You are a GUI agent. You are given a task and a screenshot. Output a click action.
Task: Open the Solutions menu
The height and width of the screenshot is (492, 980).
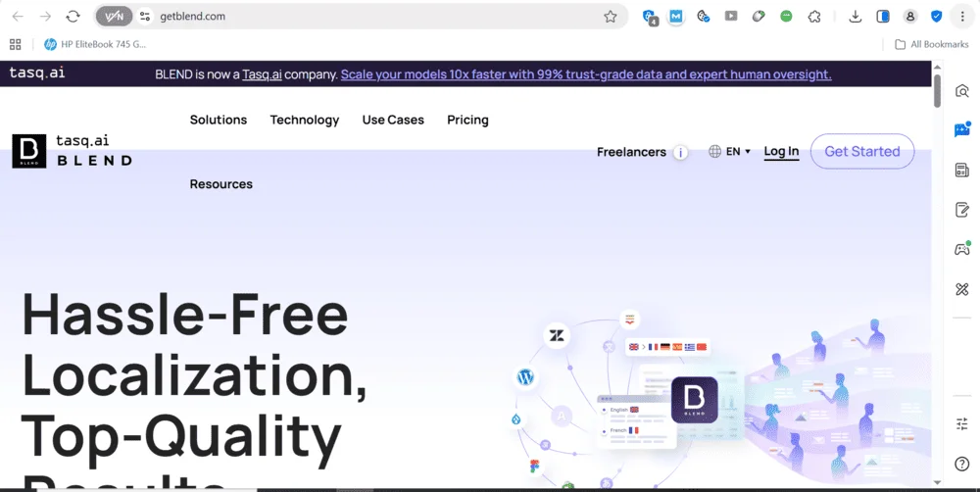pos(219,120)
